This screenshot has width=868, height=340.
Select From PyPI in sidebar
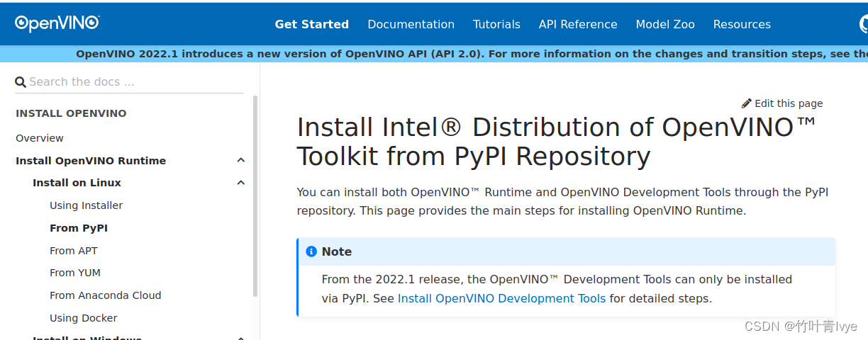[79, 228]
